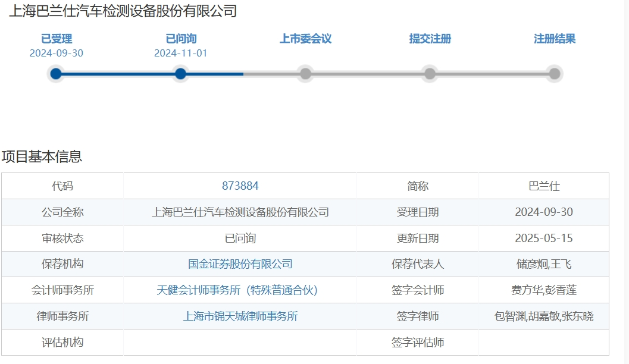Open 上海市锦天城律师事务所 link

pyautogui.click(x=240, y=316)
